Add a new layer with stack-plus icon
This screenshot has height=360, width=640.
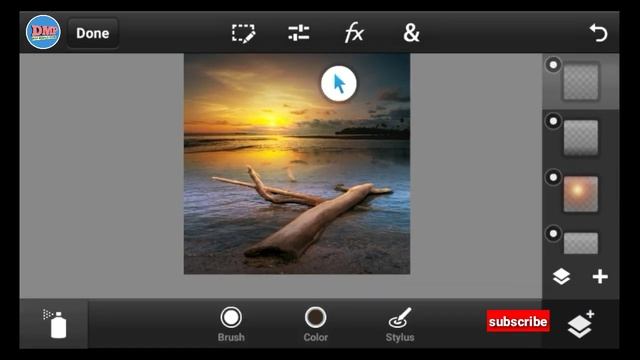(581, 324)
